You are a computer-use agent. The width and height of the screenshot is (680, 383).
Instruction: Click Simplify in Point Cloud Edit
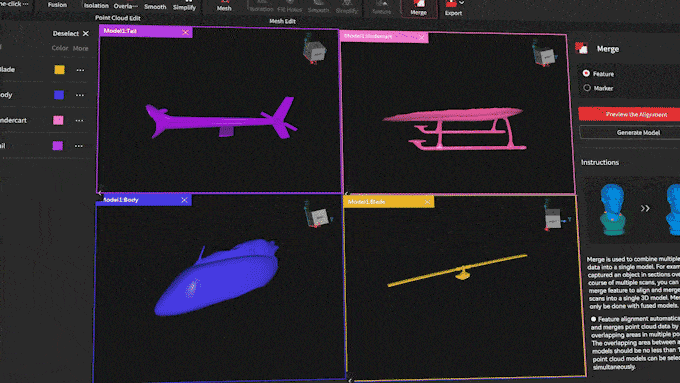coord(184,7)
